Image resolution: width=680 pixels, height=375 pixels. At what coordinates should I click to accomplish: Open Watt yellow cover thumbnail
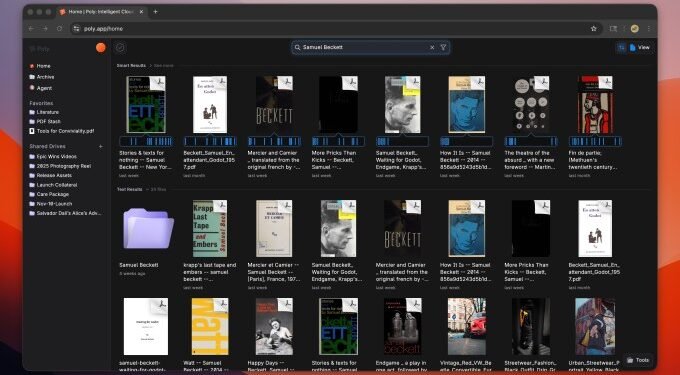210,326
